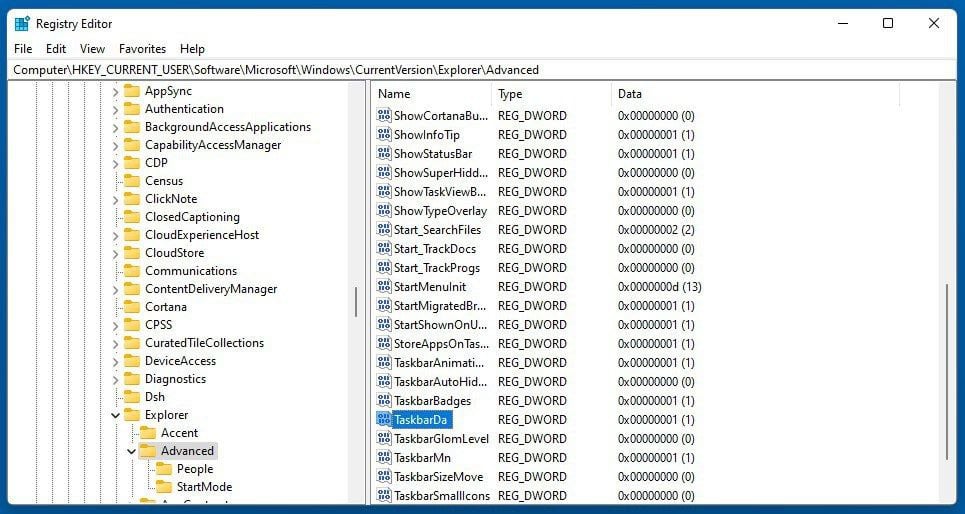The height and width of the screenshot is (514, 965).
Task: Select the Census key
Action: pos(164,181)
